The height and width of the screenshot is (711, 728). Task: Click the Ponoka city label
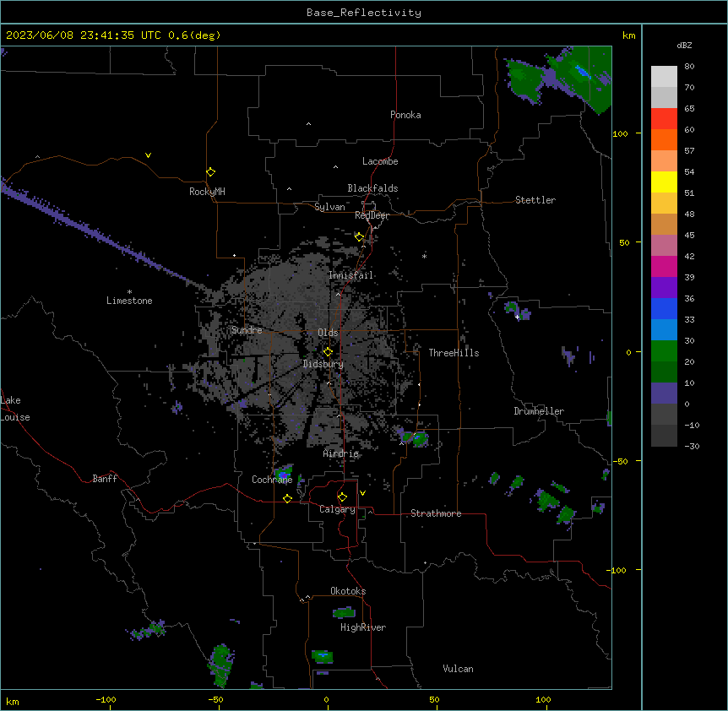pos(405,115)
